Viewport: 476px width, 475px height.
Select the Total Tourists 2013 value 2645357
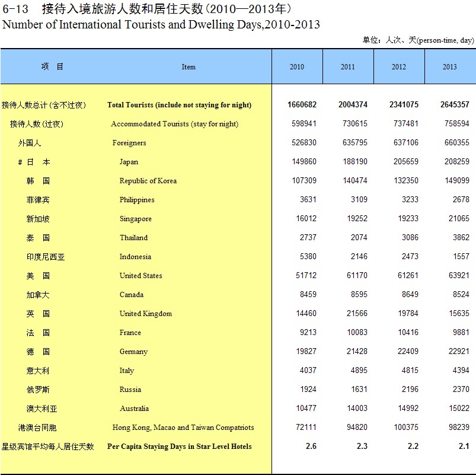tap(455, 105)
